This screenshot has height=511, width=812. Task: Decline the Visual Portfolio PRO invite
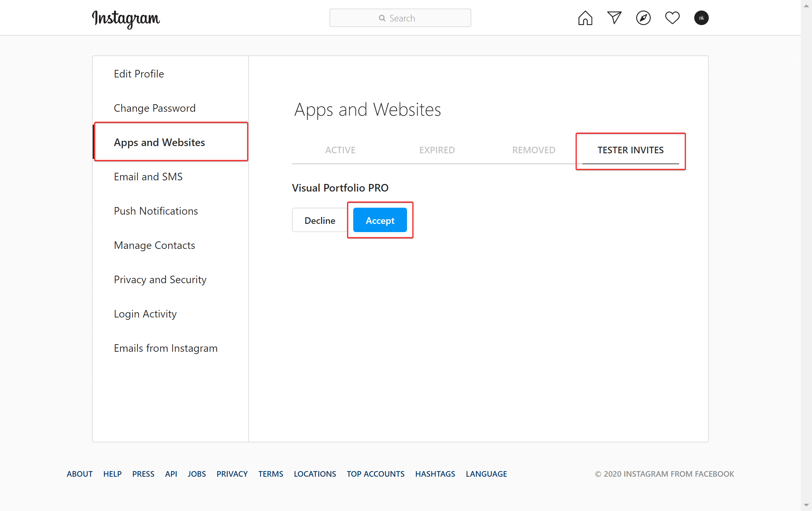pos(320,221)
